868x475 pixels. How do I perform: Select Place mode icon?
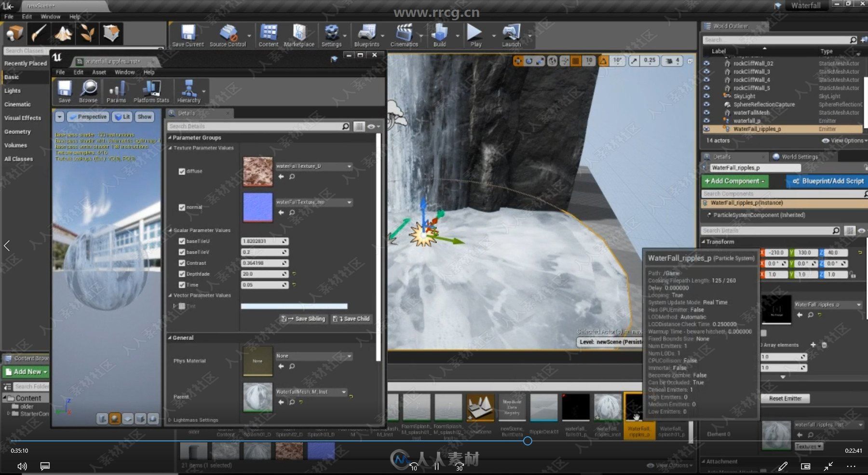pyautogui.click(x=15, y=33)
